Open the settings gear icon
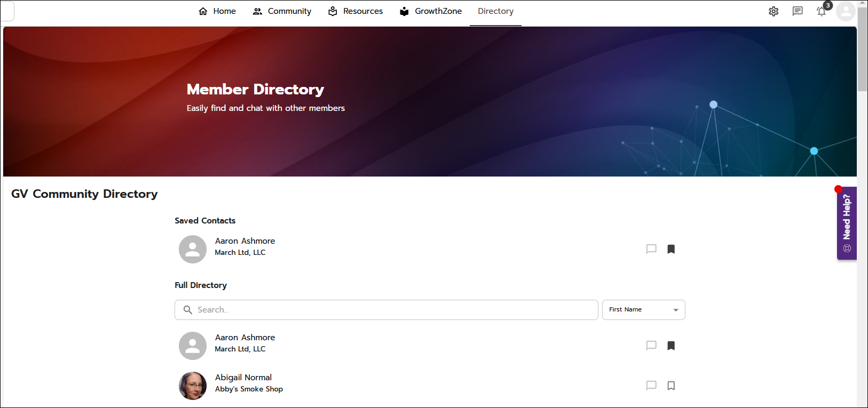 point(774,11)
